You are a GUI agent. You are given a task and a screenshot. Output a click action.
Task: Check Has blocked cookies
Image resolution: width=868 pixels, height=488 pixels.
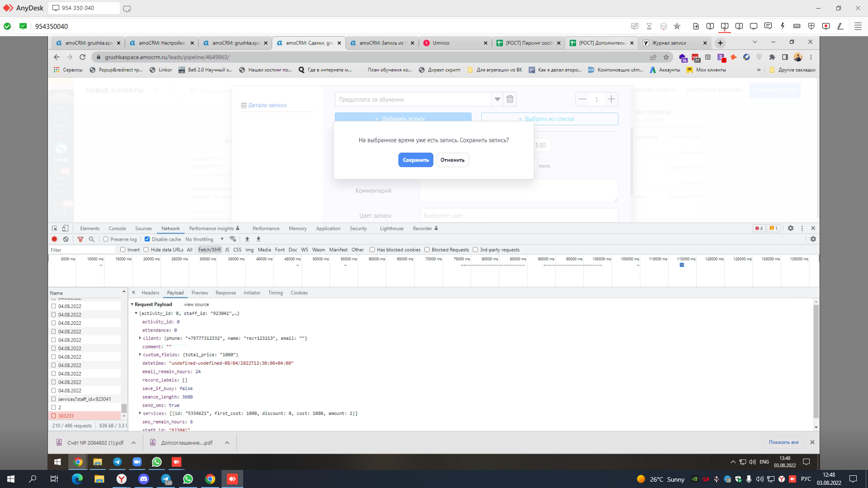372,249
